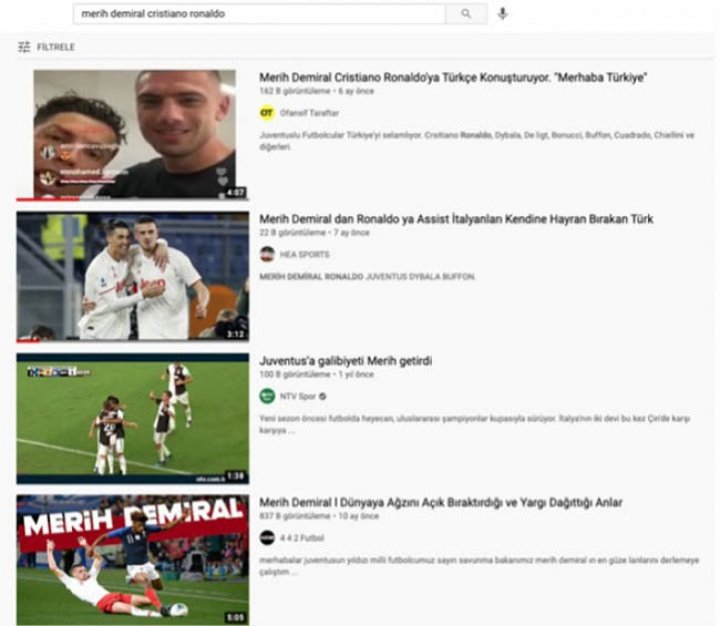The image size is (720, 626).
Task: Open title 'Merih Demiral I Dünyaya Ağzını Açık Bıraktırdığı'
Action: [441, 502]
